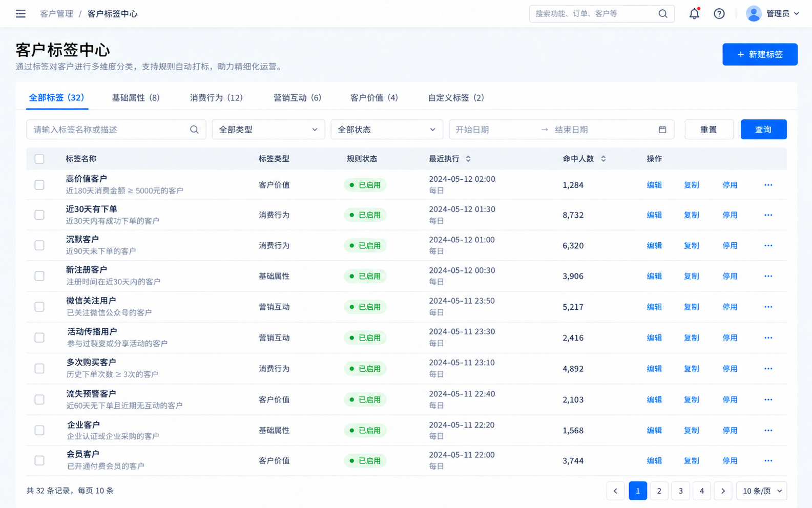The height and width of the screenshot is (508, 812).
Task: Go to page 2
Action: (659, 491)
